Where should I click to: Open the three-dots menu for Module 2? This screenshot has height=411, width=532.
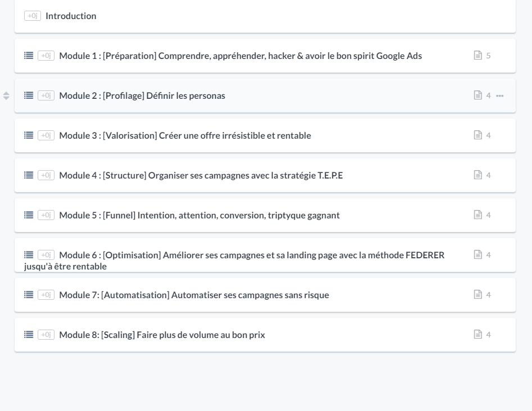click(x=500, y=96)
